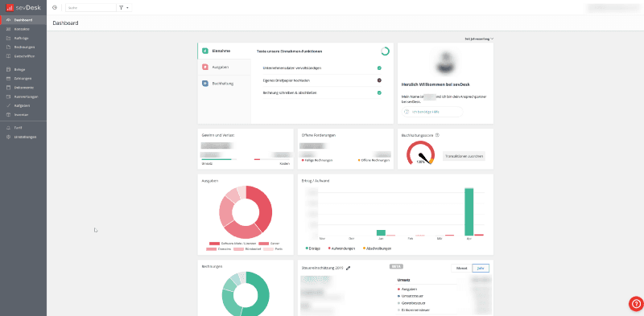644x316 pixels.
Task: Click the Domains legend swatch
Action: point(211,249)
